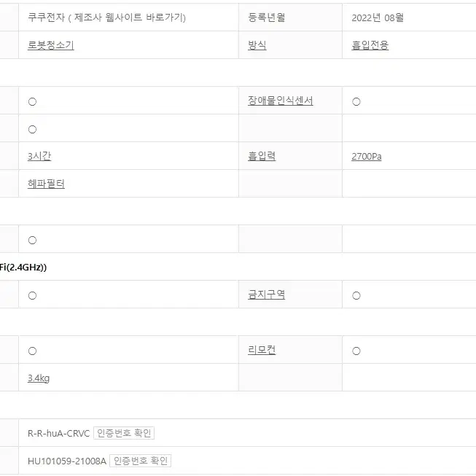This screenshot has width=476, height=476.
Task: Click the 흡입력 label link
Action: [262, 156]
